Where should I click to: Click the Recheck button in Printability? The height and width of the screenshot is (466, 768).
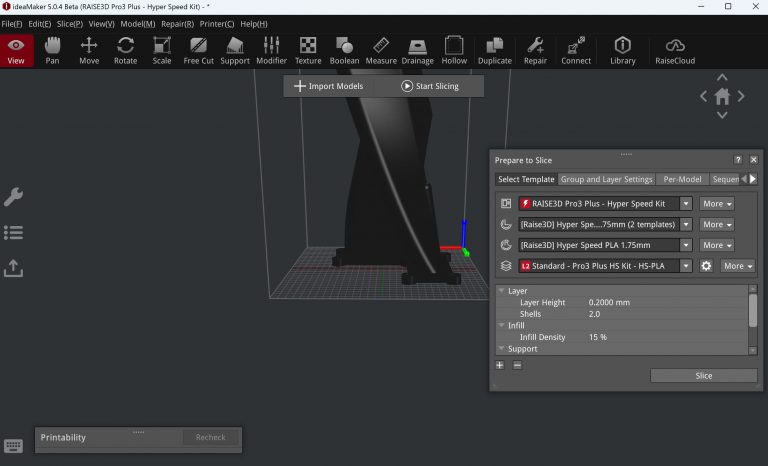point(211,437)
